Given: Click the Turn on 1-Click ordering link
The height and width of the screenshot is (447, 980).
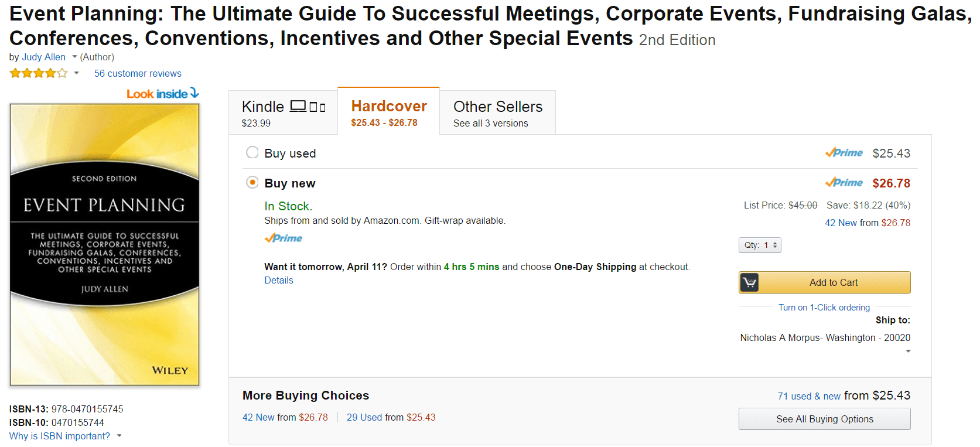Looking at the screenshot, I should point(824,308).
